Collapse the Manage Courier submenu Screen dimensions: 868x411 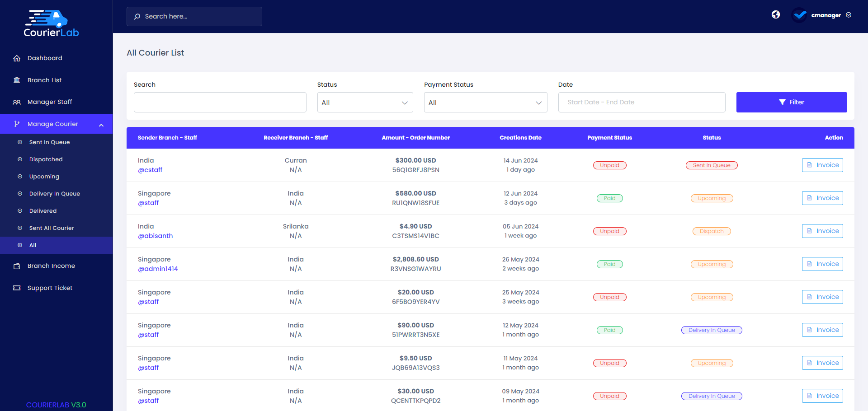101,124
